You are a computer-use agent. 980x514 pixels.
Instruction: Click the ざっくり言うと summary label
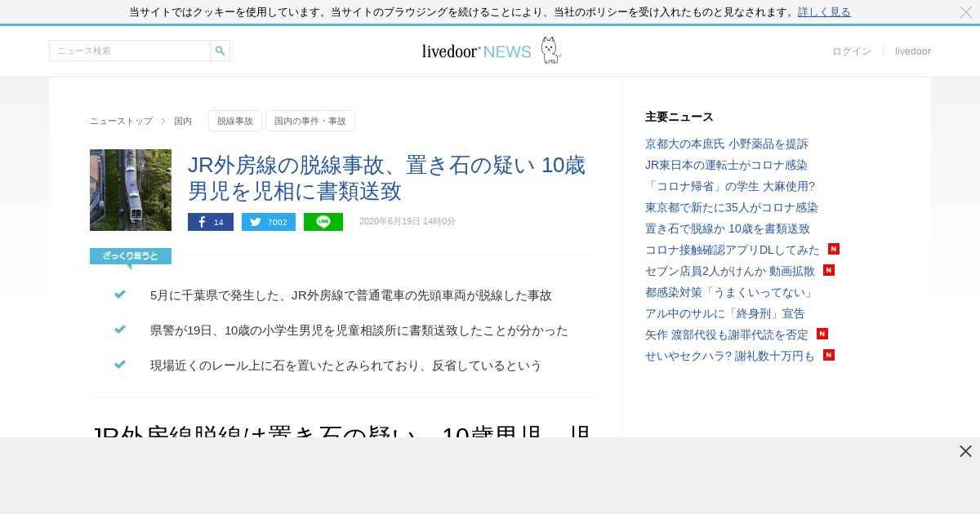point(131,256)
